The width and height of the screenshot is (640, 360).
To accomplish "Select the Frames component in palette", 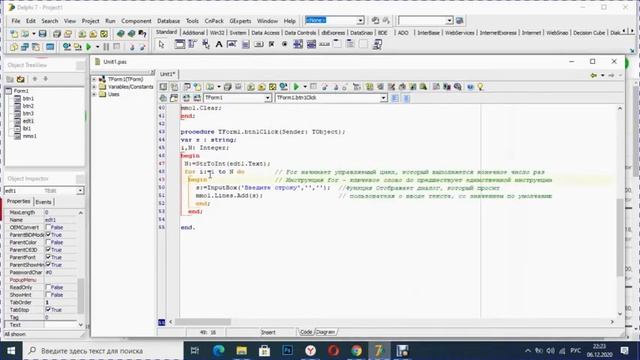I will click(x=180, y=44).
